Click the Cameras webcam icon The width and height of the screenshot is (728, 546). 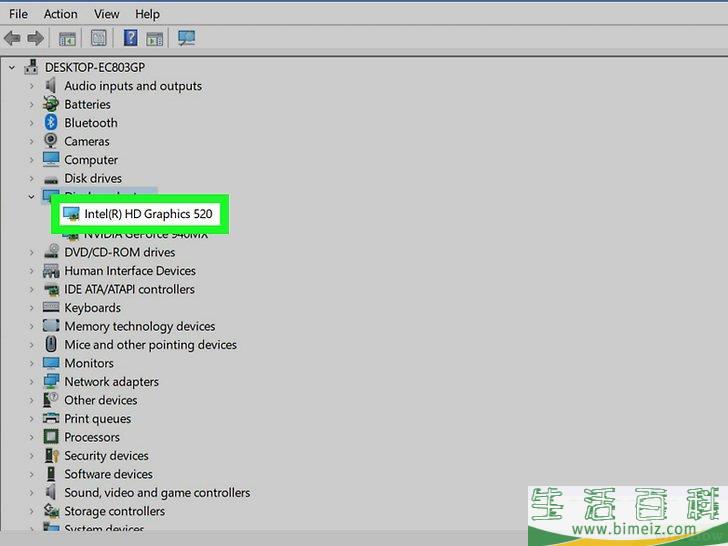(51, 141)
